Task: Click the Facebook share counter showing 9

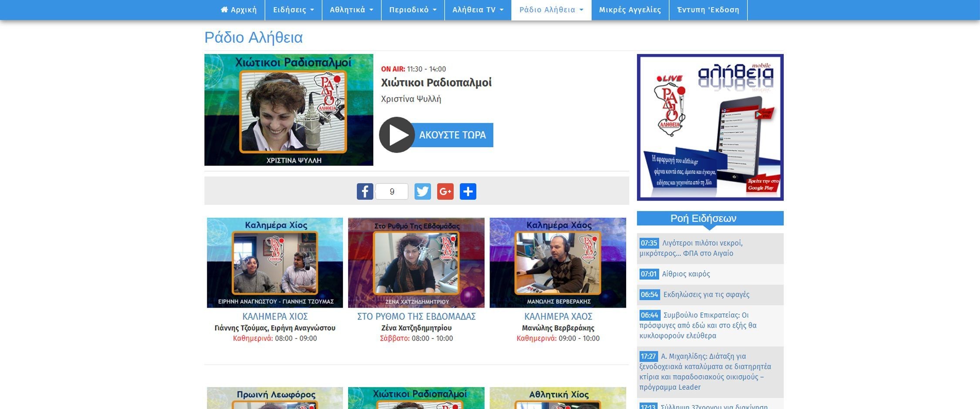Action: click(x=391, y=191)
